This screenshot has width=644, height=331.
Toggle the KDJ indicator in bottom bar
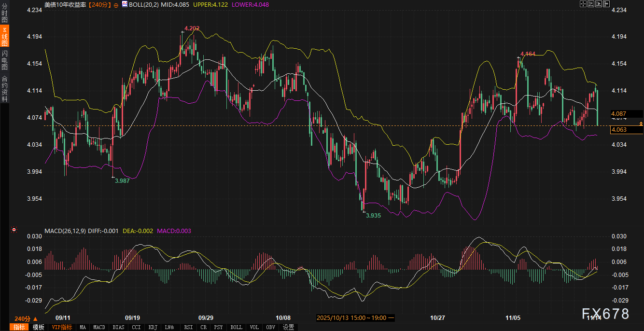pyautogui.click(x=153, y=327)
